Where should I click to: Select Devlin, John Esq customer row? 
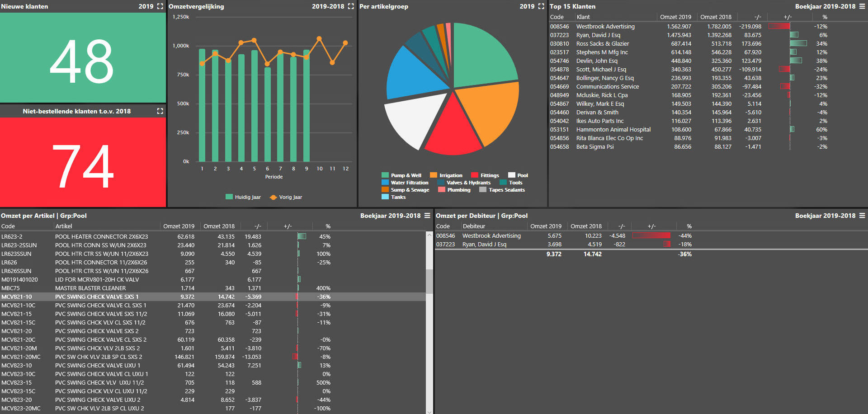[x=689, y=61]
